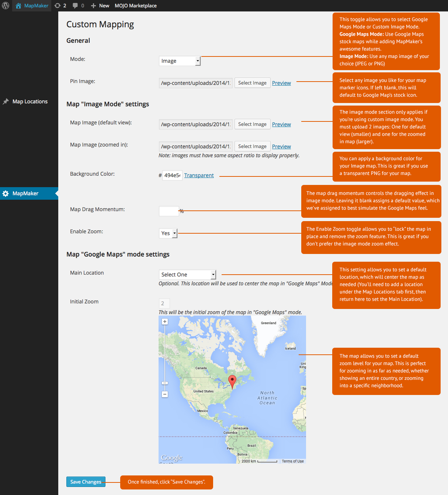This screenshot has width=448, height=495.
Task: Click the Canada label on the map
Action: [x=201, y=368]
